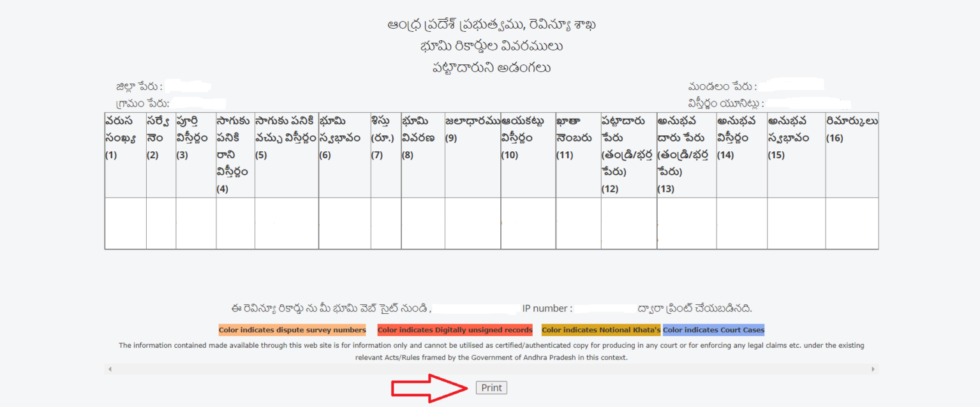Click the పట్టాదారుని అడంగలు page title

click(x=490, y=66)
